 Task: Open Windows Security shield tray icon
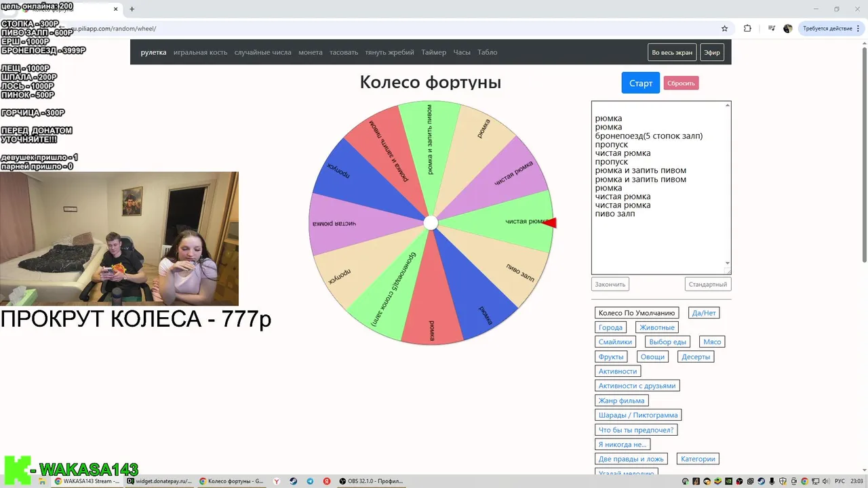pos(783,481)
